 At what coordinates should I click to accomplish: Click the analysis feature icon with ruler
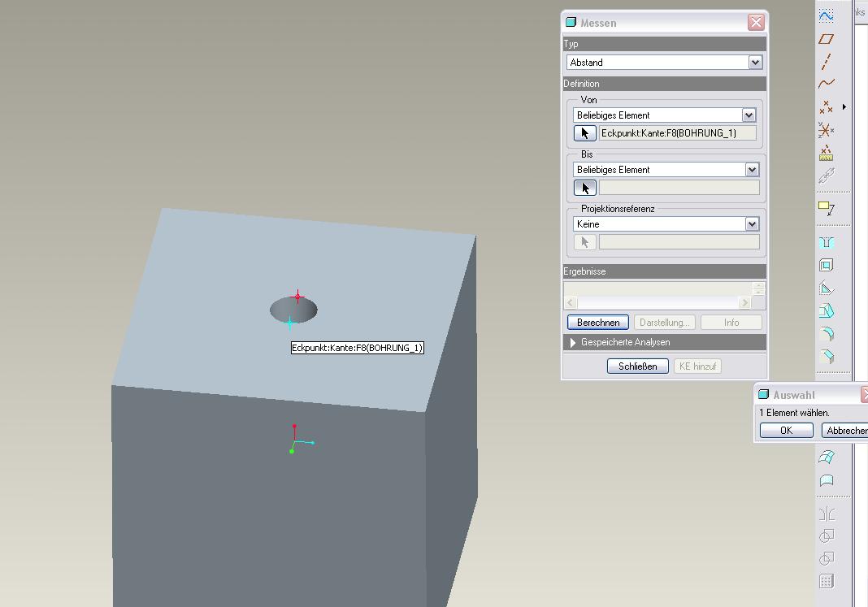pos(826,153)
